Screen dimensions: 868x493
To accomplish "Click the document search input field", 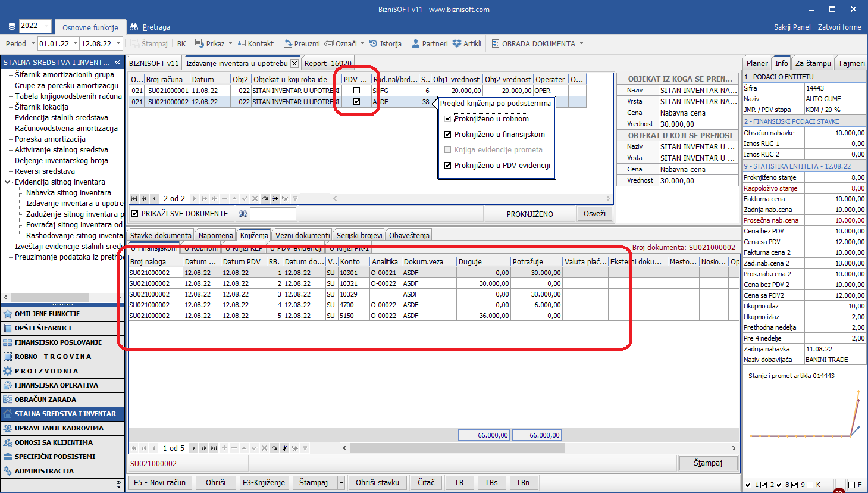I will [273, 214].
